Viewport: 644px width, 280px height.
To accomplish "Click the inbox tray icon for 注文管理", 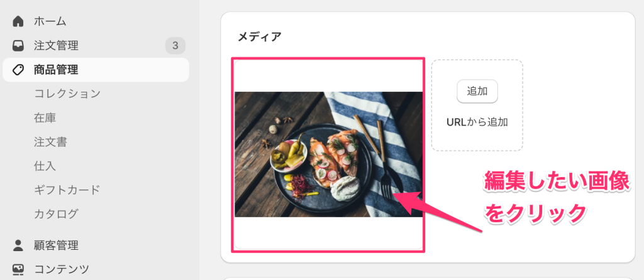I will point(18,45).
